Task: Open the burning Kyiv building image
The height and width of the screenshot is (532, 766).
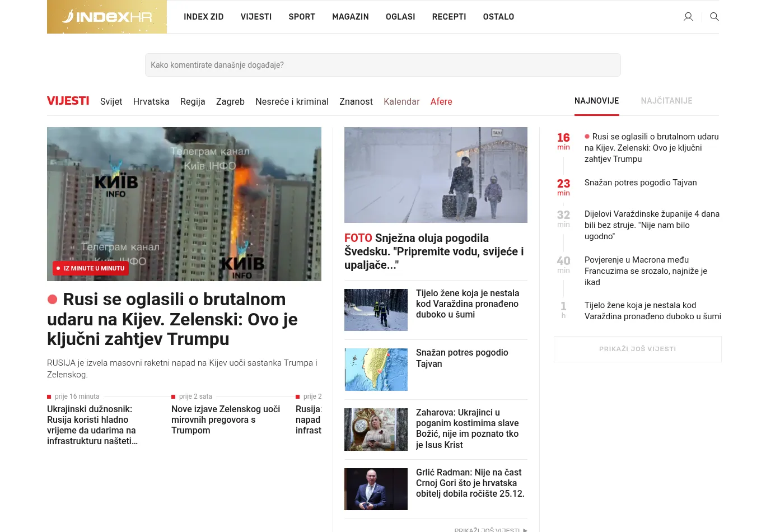Action: (x=184, y=204)
